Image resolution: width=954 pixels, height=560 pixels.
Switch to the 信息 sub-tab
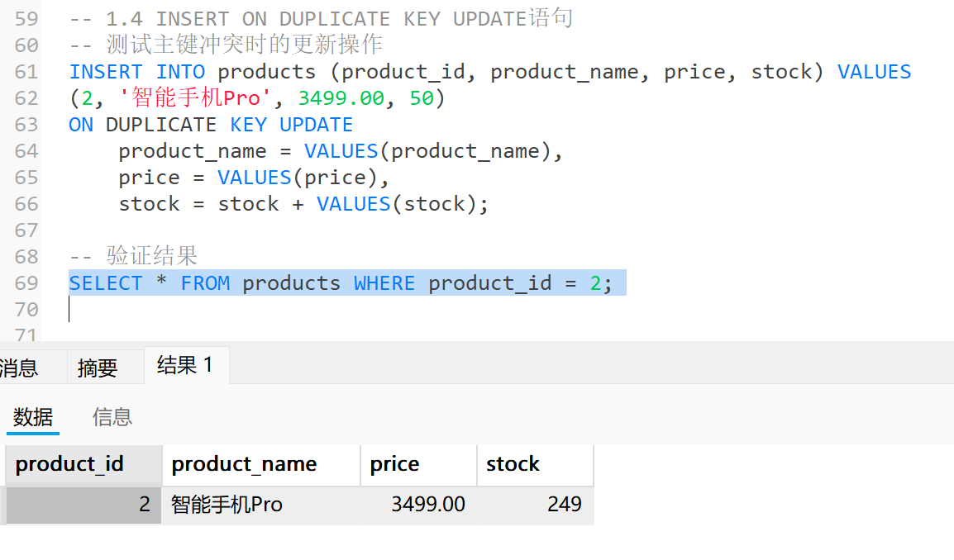coord(112,417)
